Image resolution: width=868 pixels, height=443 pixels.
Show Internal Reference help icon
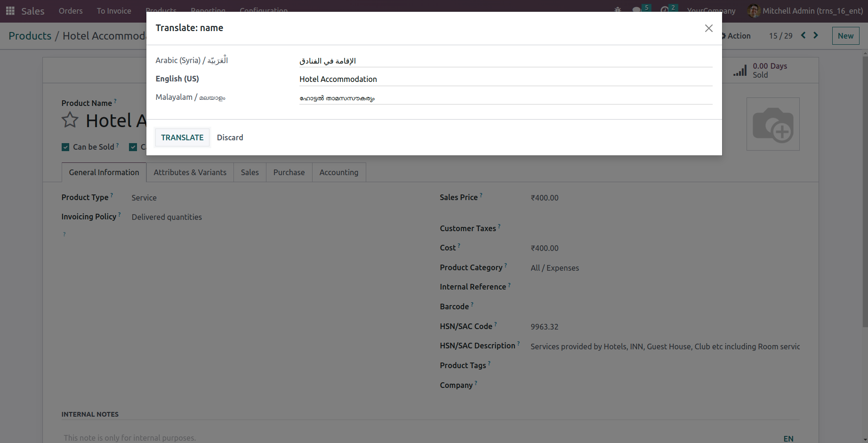(x=509, y=284)
